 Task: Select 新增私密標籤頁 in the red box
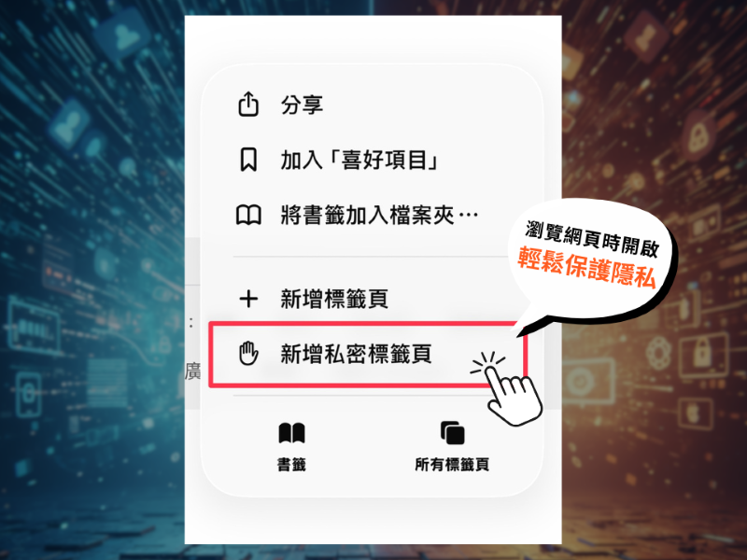click(x=357, y=355)
